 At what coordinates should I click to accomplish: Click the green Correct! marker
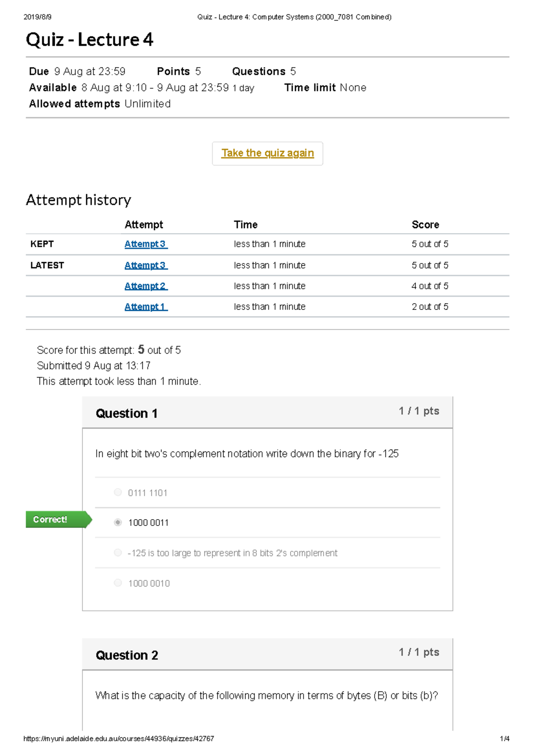click(x=59, y=520)
